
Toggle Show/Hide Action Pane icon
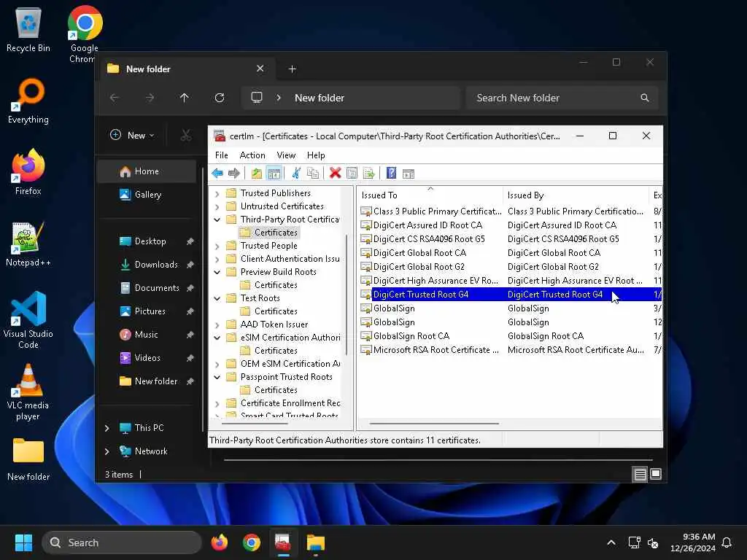pos(409,174)
